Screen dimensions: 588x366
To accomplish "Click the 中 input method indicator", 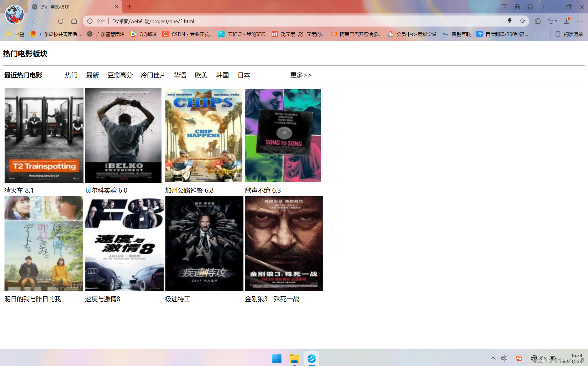I will pos(504,358).
